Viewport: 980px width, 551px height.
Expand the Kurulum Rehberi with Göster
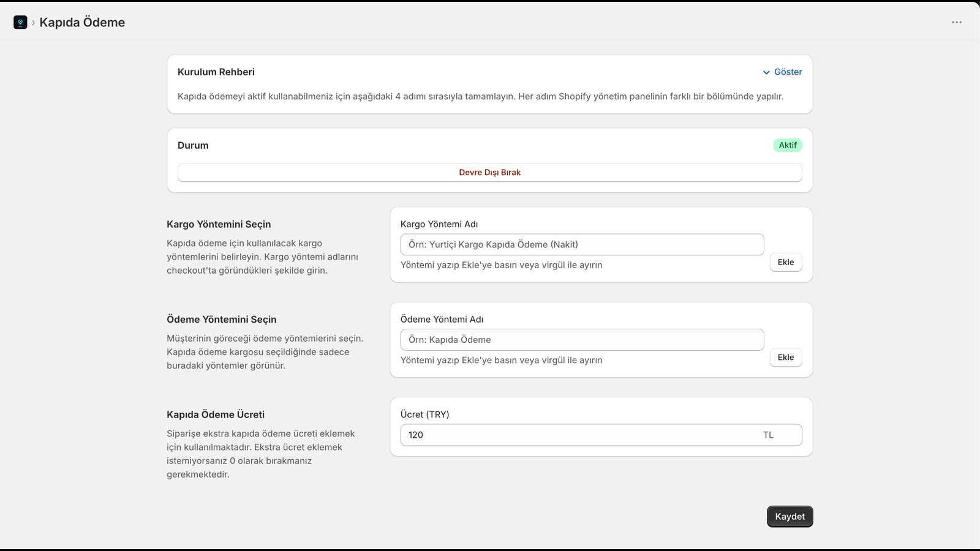coord(782,72)
